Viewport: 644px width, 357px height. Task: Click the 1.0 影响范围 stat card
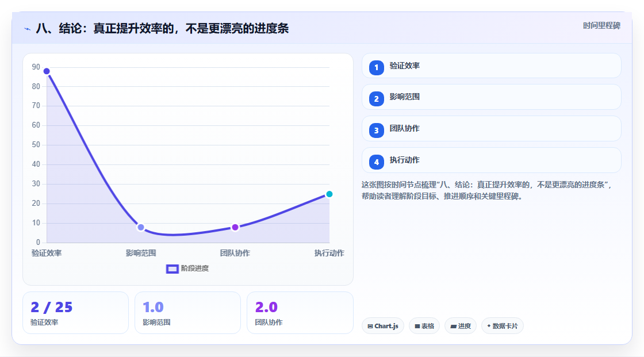187,313
